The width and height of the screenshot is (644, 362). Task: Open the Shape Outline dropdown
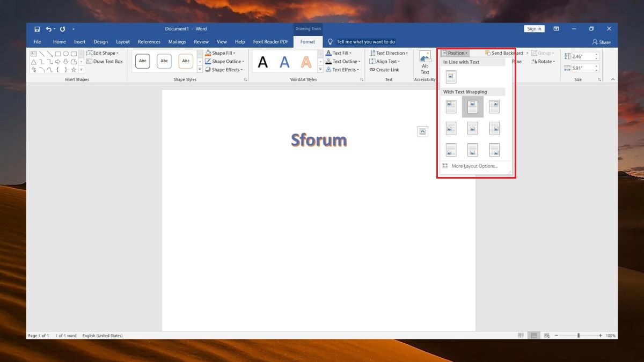[224, 62]
